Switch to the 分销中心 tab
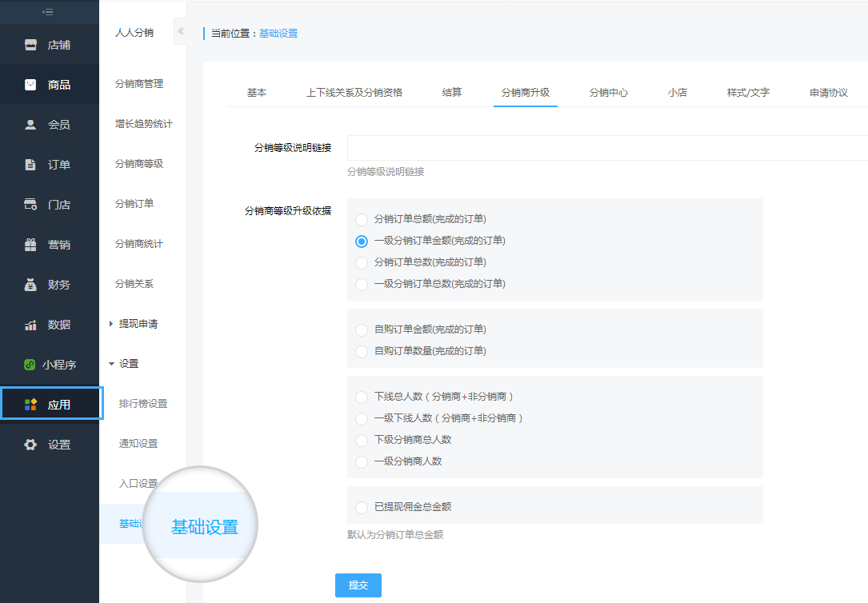The height and width of the screenshot is (603, 868). tap(608, 93)
